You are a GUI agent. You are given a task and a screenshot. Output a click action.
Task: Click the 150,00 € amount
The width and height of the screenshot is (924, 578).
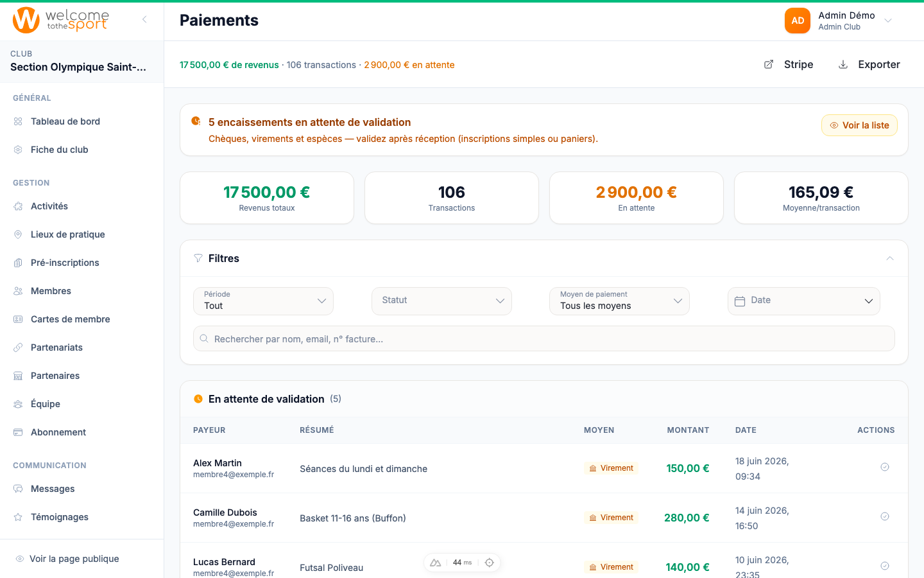click(x=688, y=468)
